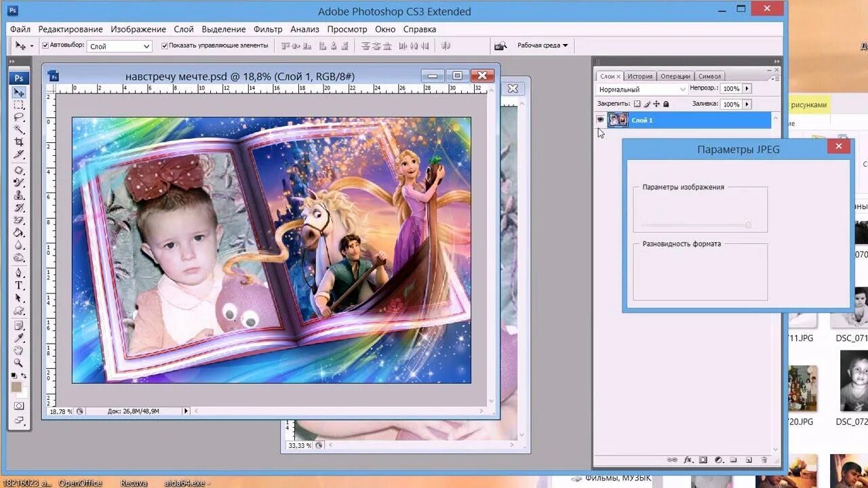The height and width of the screenshot is (488, 868).
Task: Select the Custom Shape tool
Action: [19, 310]
